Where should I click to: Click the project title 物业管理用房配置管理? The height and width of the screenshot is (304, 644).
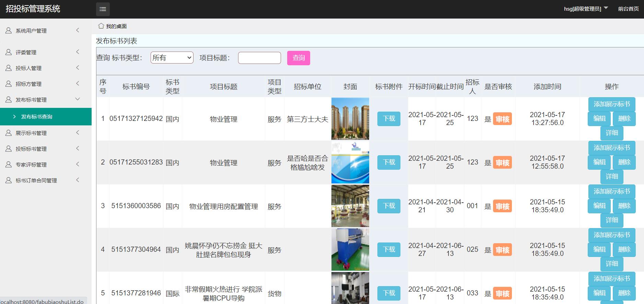[x=223, y=206]
